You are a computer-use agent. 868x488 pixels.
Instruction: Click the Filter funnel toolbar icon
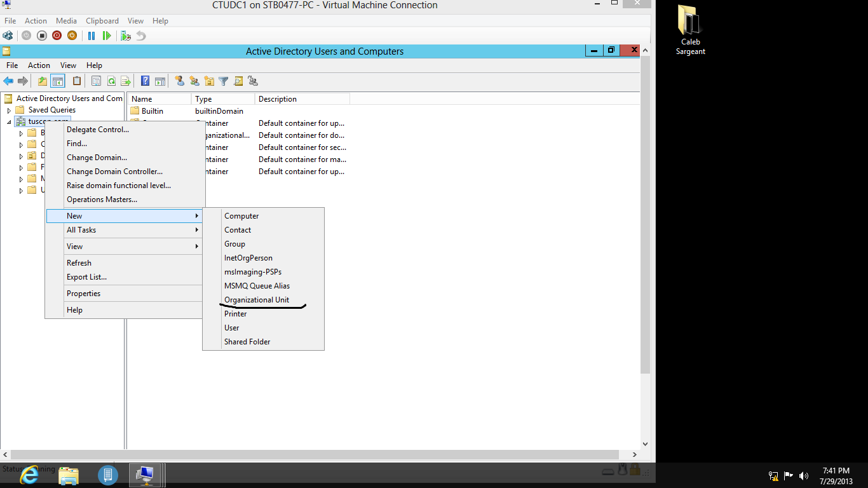224,81
